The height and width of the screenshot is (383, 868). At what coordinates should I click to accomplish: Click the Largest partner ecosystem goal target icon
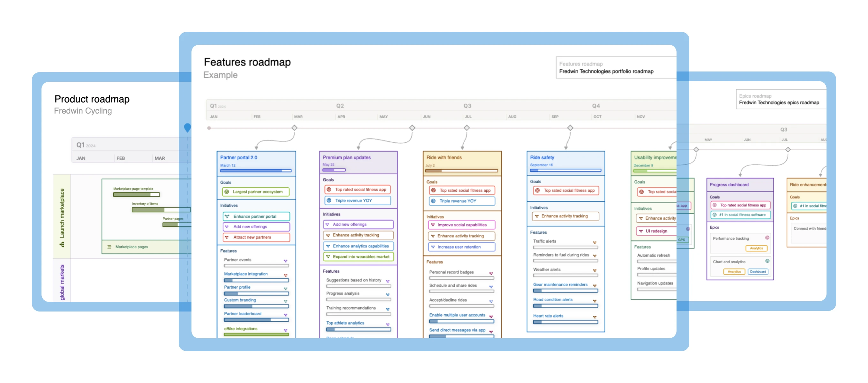[227, 191]
